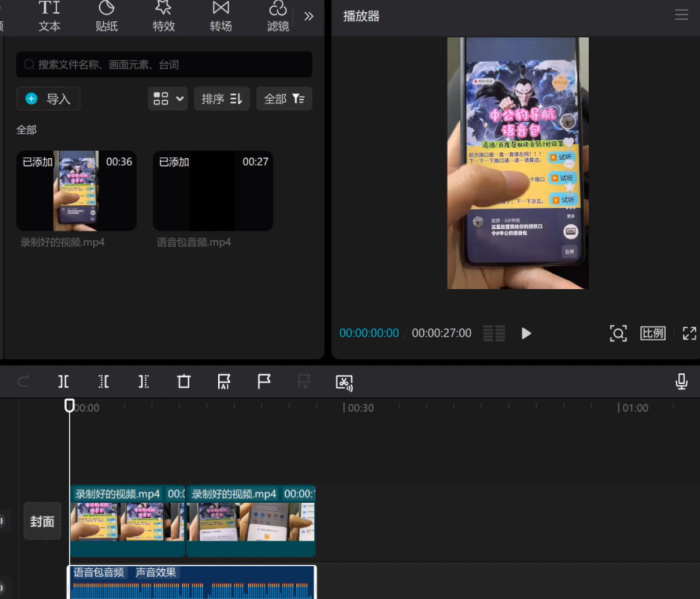The height and width of the screenshot is (599, 700).
Task: Click the zoom-to-fit preview icon
Action: point(618,333)
